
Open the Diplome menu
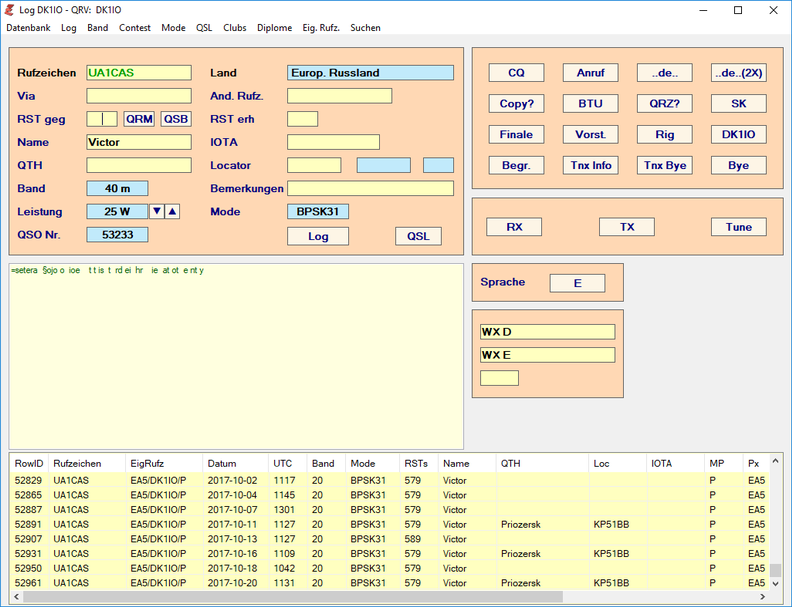[x=274, y=28]
